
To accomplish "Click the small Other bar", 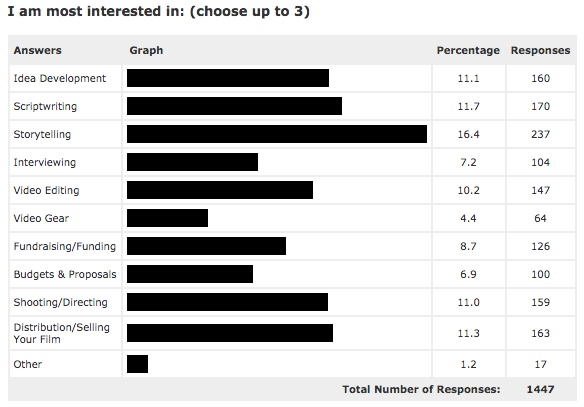I will [137, 364].
